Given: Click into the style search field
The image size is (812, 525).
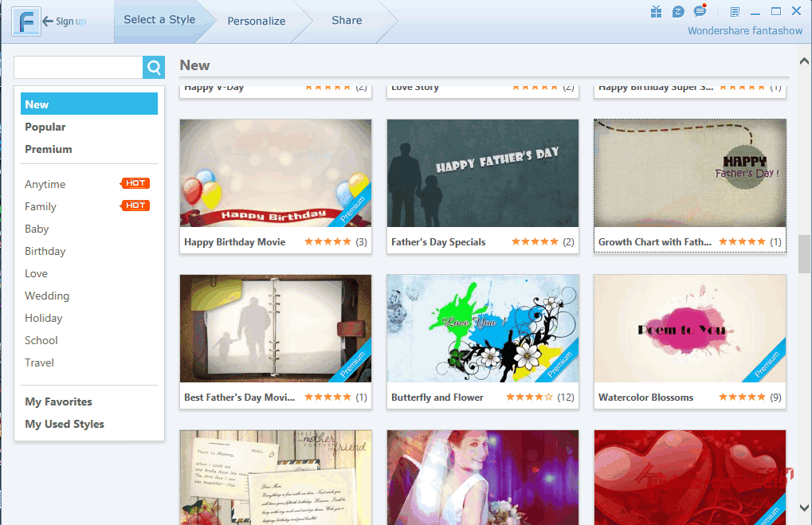Looking at the screenshot, I should click(x=78, y=67).
